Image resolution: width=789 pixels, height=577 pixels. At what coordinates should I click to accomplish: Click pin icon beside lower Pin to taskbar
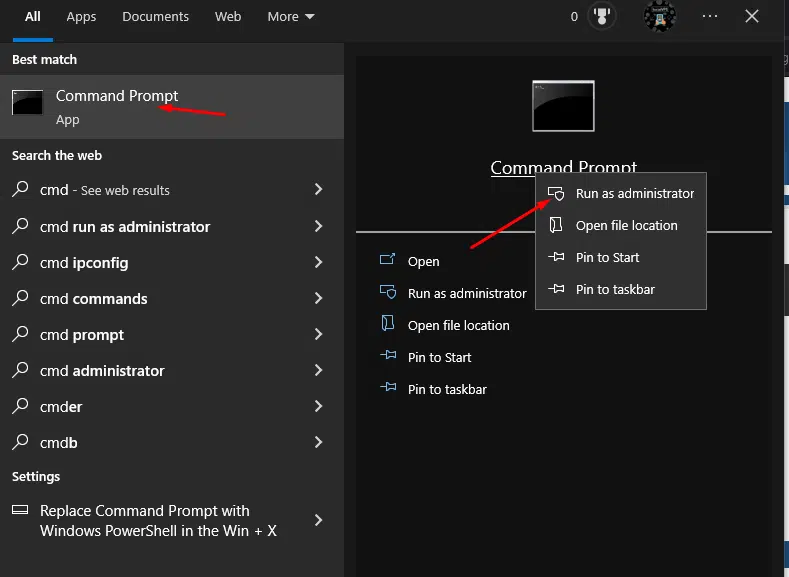[x=388, y=387]
